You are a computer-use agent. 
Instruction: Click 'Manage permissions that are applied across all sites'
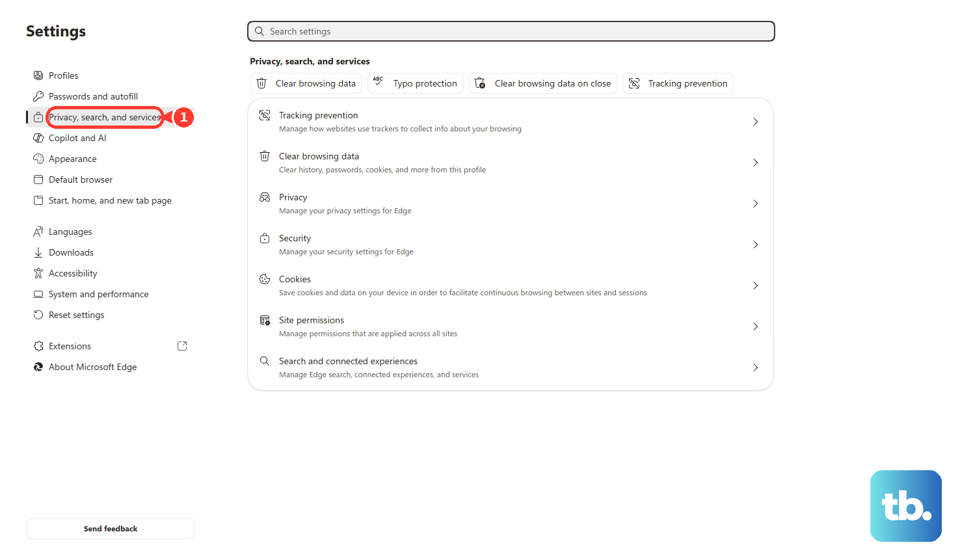(368, 334)
